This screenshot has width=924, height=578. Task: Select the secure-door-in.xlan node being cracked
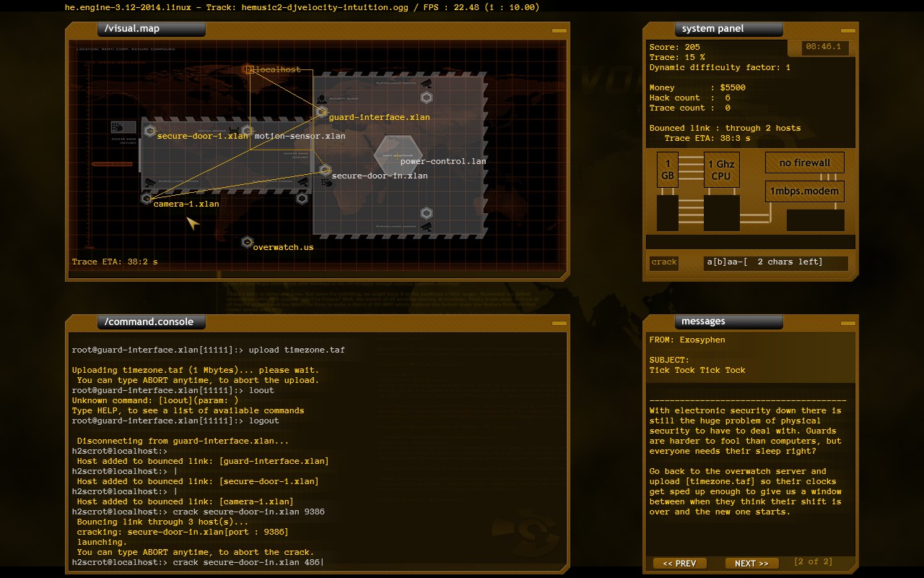(x=325, y=168)
